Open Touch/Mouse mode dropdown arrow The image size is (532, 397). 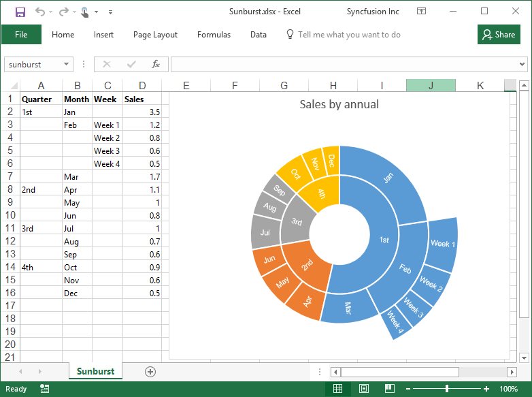97,12
